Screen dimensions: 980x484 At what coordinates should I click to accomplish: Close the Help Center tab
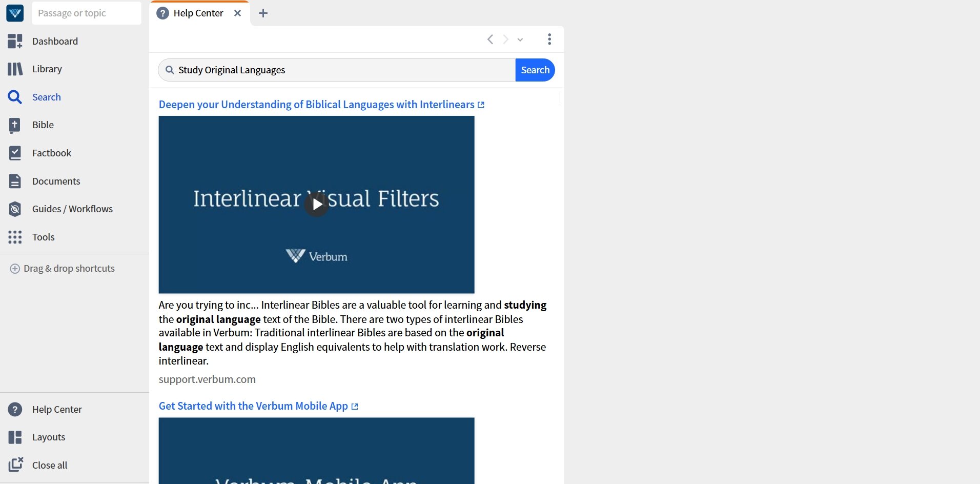coord(237,13)
